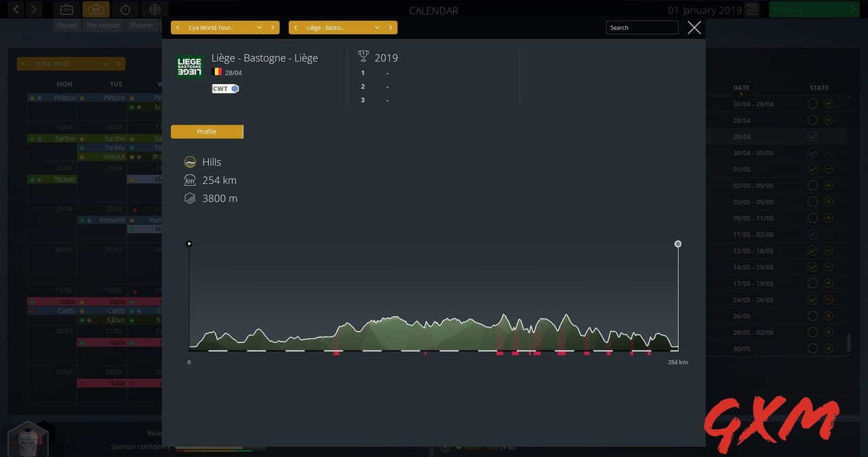868x457 pixels.
Task: Check the state circle for 26/04 - 28/04
Action: pyautogui.click(x=812, y=103)
